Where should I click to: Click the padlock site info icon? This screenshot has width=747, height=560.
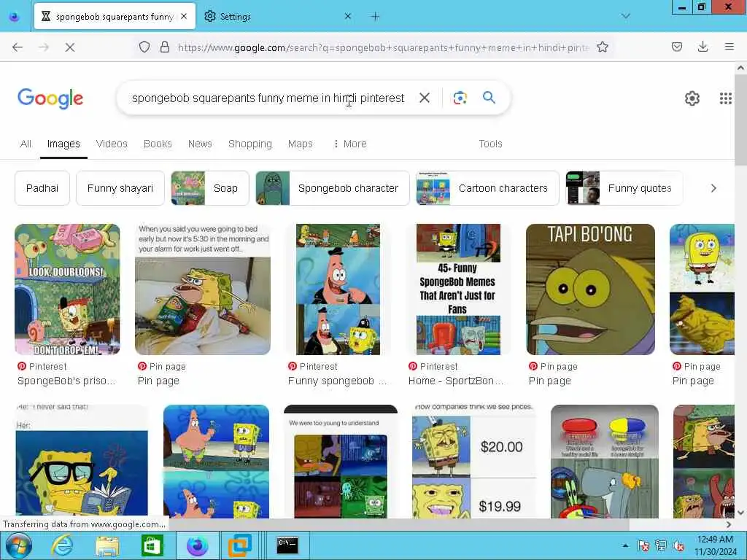(165, 47)
